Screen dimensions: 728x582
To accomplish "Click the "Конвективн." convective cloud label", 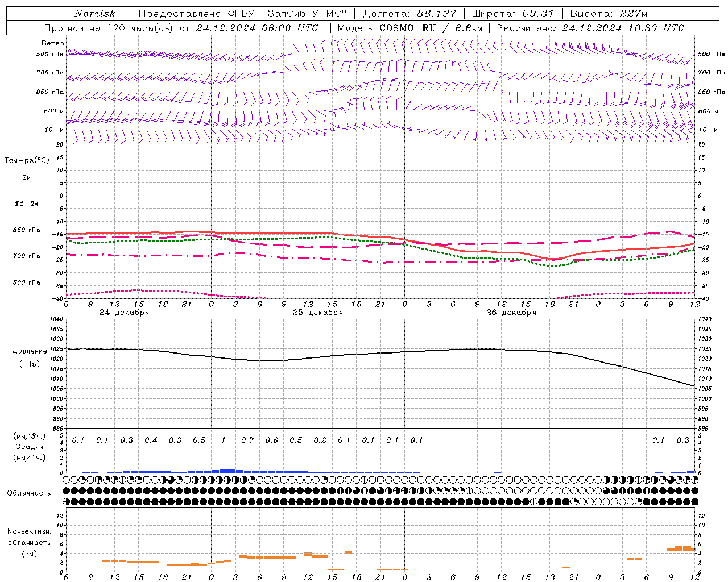I will (x=30, y=531).
